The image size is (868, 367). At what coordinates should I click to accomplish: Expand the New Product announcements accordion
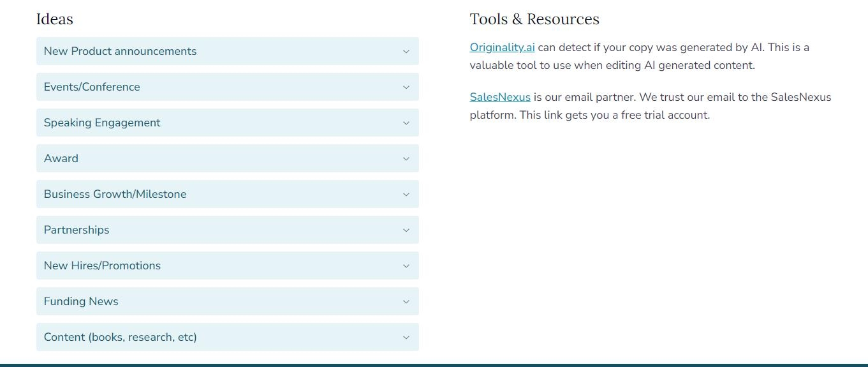coord(227,51)
